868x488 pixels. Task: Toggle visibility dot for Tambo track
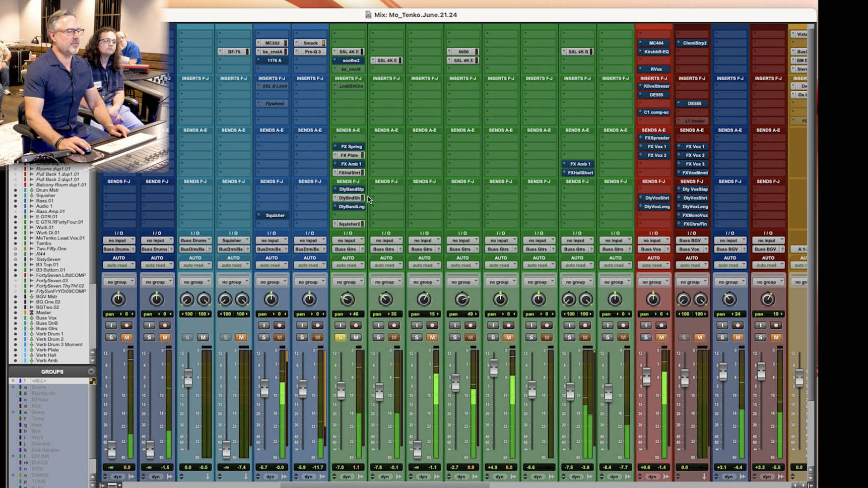(15, 243)
